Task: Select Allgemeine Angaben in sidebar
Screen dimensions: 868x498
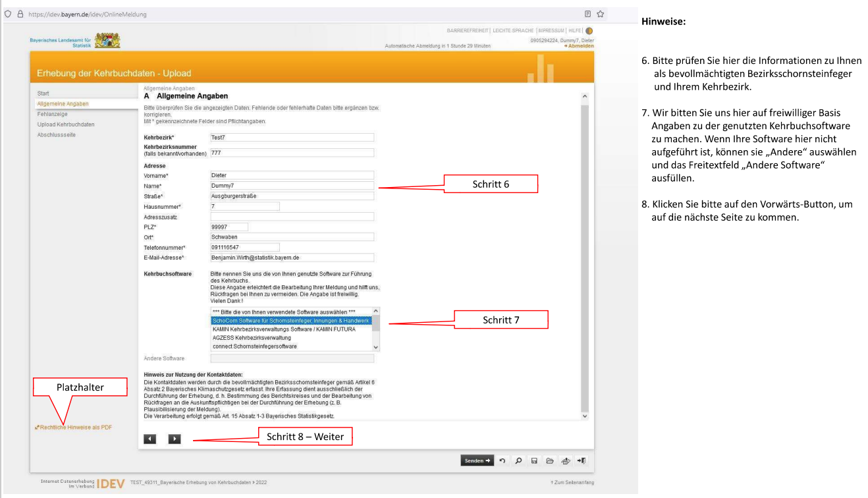Action: pos(63,104)
